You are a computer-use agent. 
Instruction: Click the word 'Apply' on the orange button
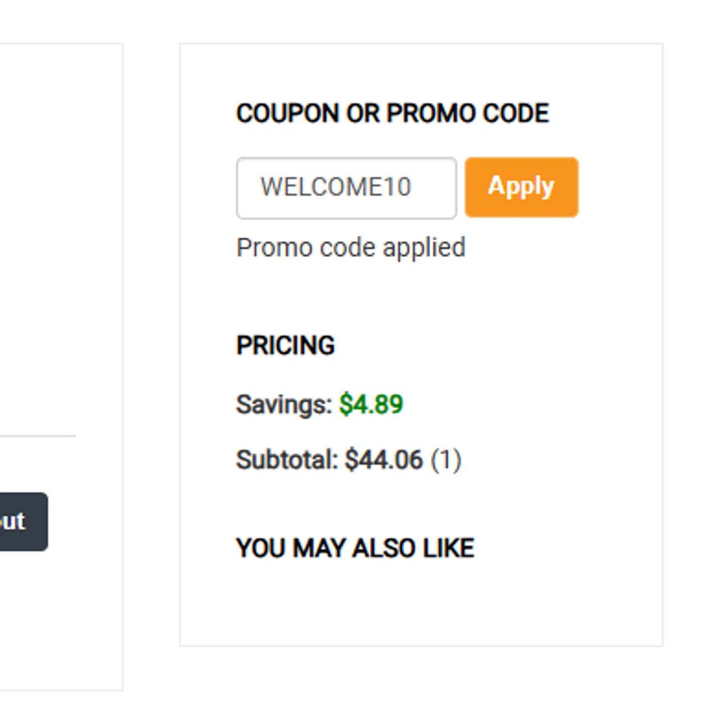(521, 186)
